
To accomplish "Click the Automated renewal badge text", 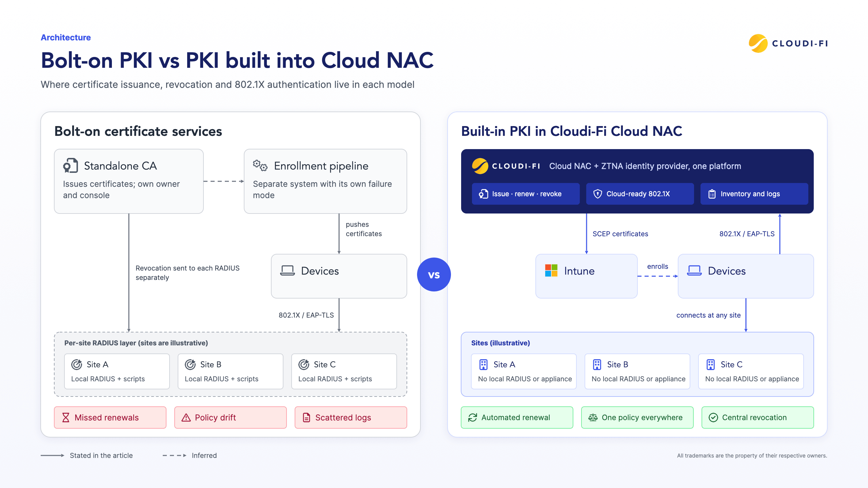I will click(516, 418).
